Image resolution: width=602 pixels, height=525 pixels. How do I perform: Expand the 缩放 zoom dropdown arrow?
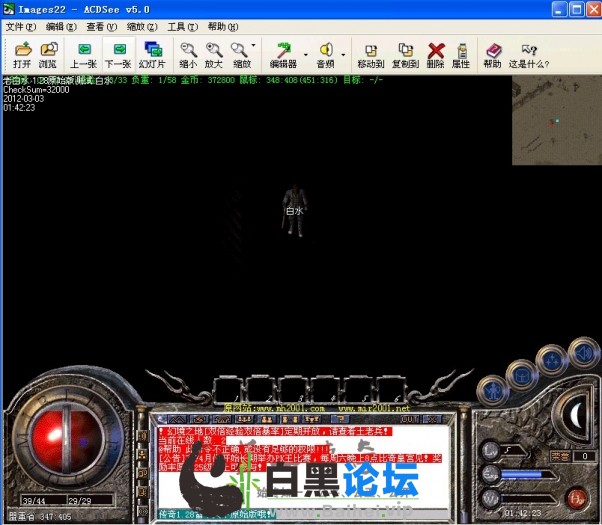click(x=253, y=45)
